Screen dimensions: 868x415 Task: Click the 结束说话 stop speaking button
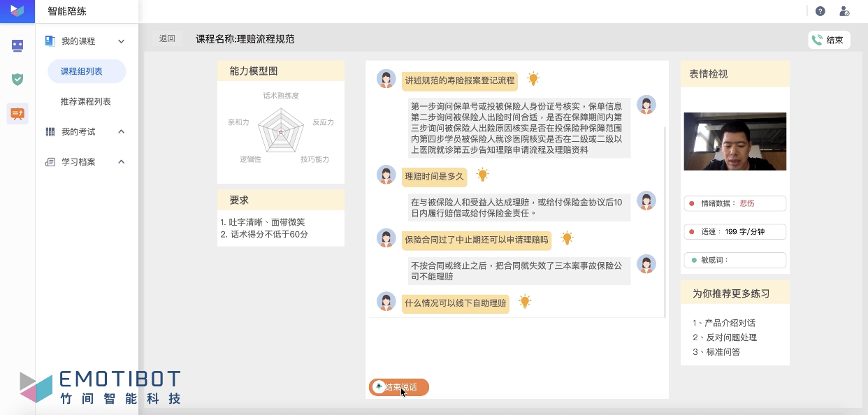tap(399, 387)
